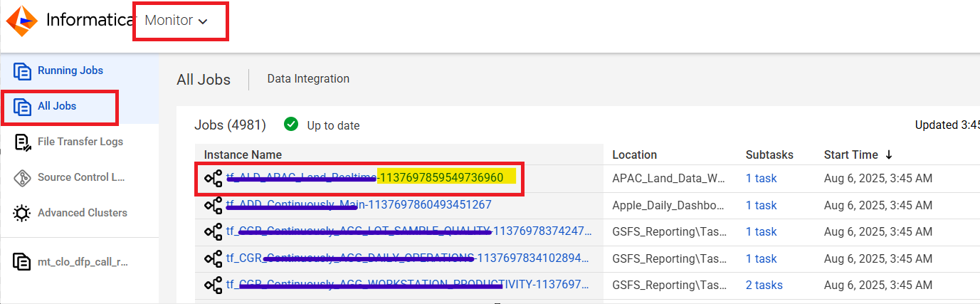Click the Start Time descending arrow
980x304 pixels.
[x=889, y=154]
